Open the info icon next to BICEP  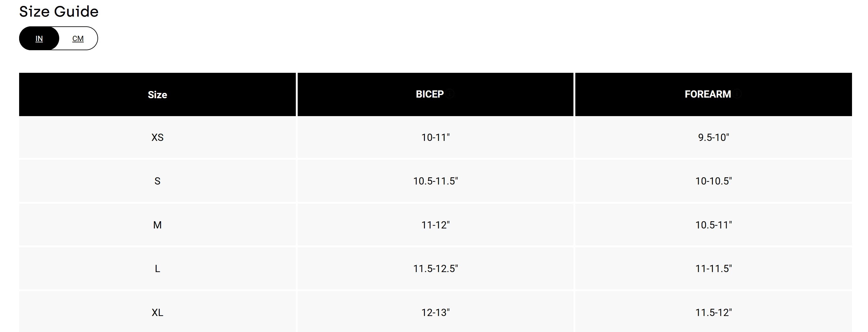coord(450,94)
